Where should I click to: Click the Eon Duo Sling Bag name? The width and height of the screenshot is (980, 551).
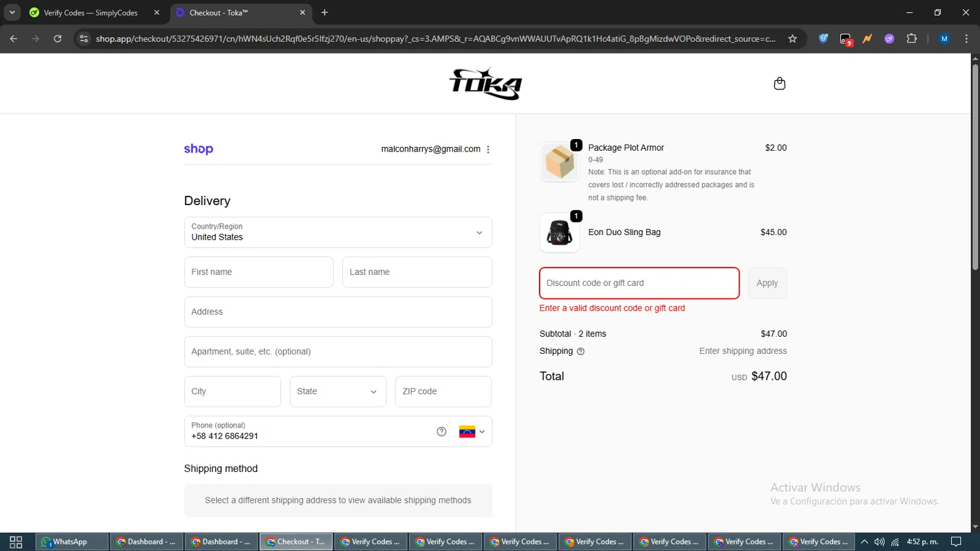pos(624,232)
